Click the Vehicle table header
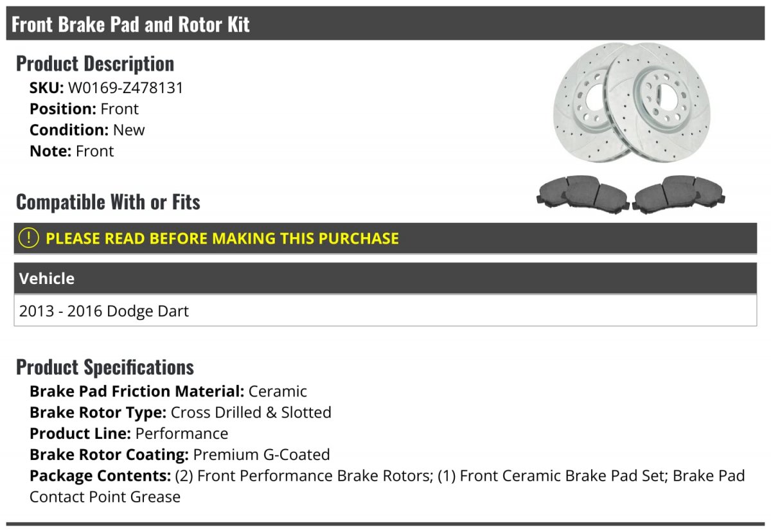The width and height of the screenshot is (771, 532). pos(385,279)
